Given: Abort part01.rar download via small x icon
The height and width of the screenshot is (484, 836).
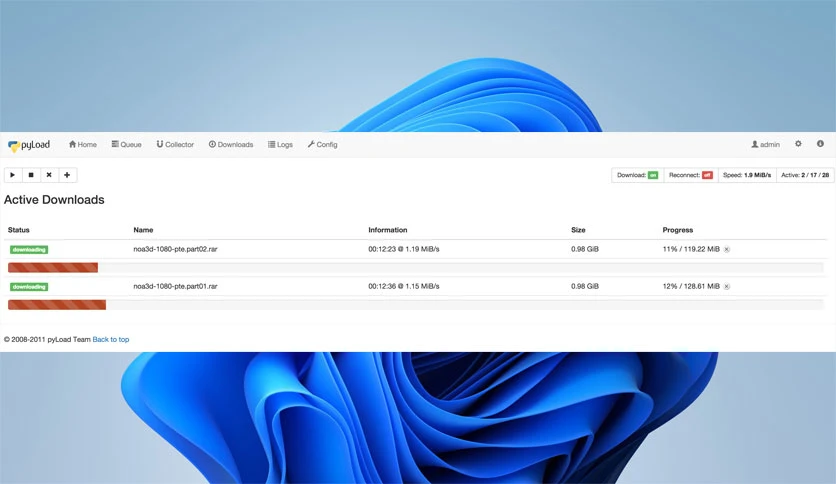Looking at the screenshot, I should point(727,287).
